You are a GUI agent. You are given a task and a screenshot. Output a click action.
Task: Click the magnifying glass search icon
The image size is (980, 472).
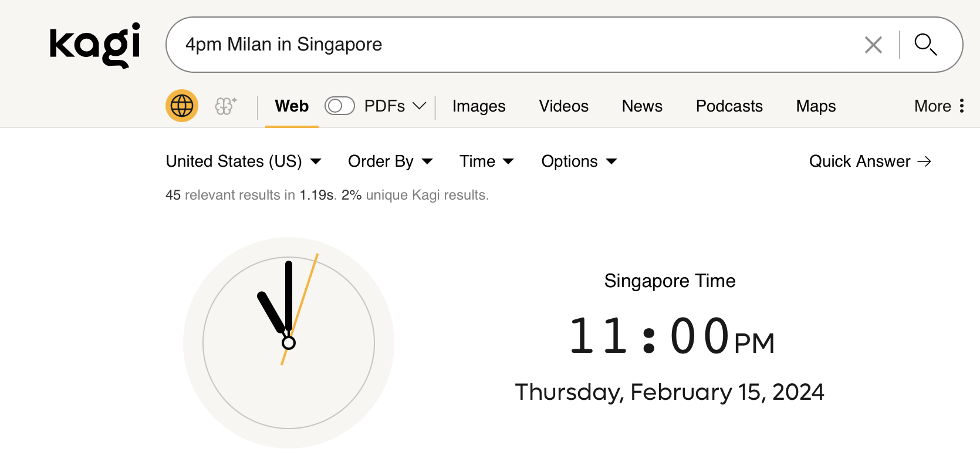[925, 45]
